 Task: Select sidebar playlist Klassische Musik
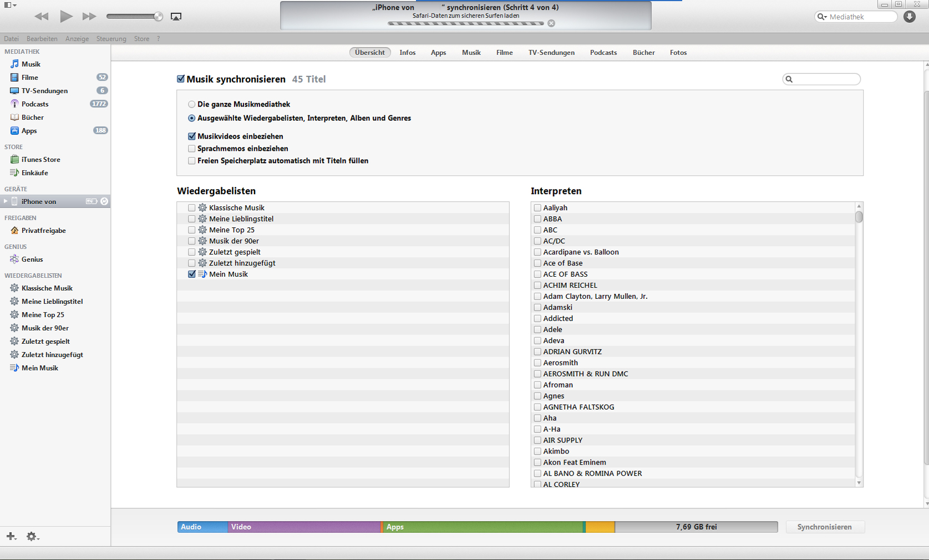click(55, 288)
